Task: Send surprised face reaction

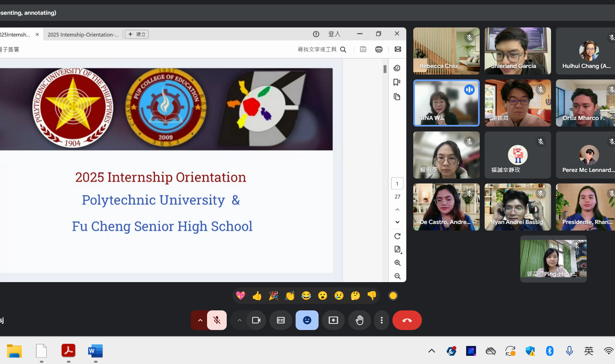Action: tap(323, 296)
